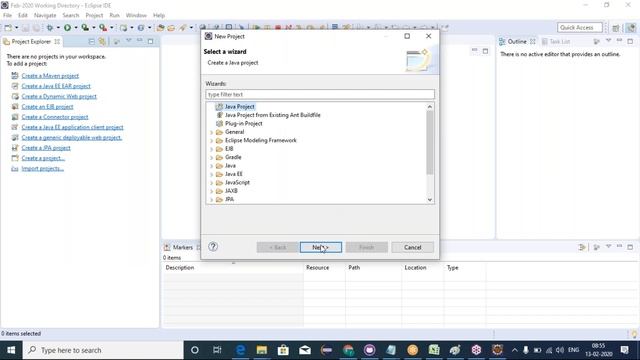The height and width of the screenshot is (360, 640).
Task: Open Debug history dropdown arrow
Action: 58,28
